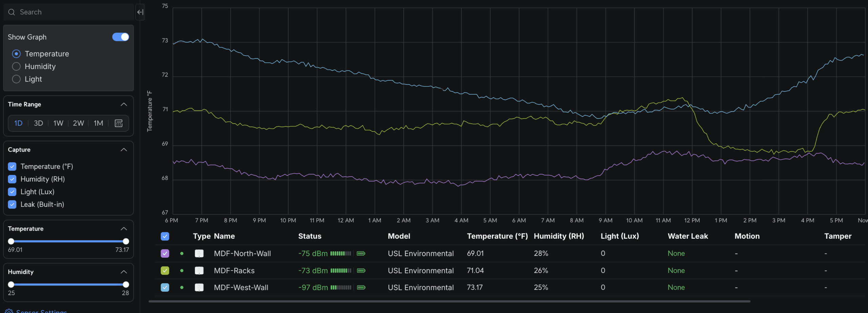Click the MDF-Racks battery icon
Viewport: 868px width, 313px height.
click(x=361, y=271)
